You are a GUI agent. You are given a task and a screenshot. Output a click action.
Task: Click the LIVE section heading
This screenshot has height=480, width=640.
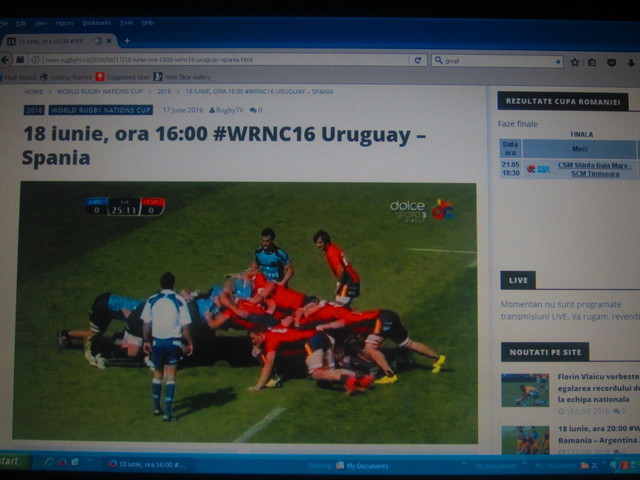[x=518, y=280]
